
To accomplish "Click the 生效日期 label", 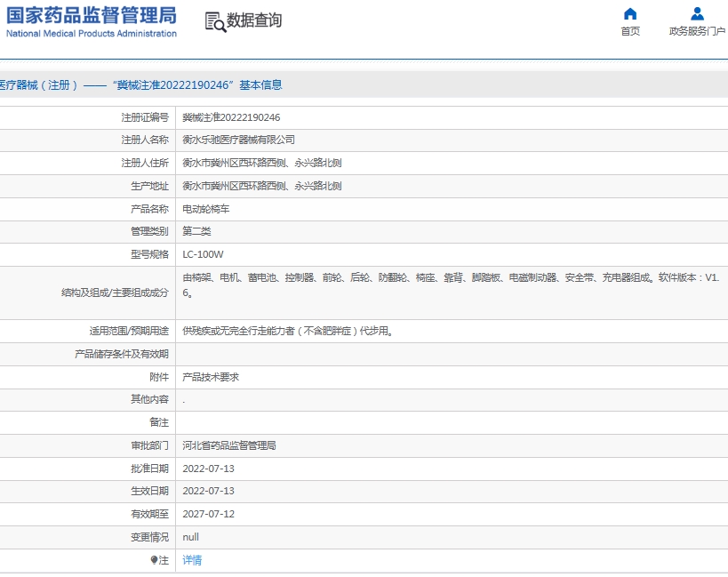I will point(149,491).
